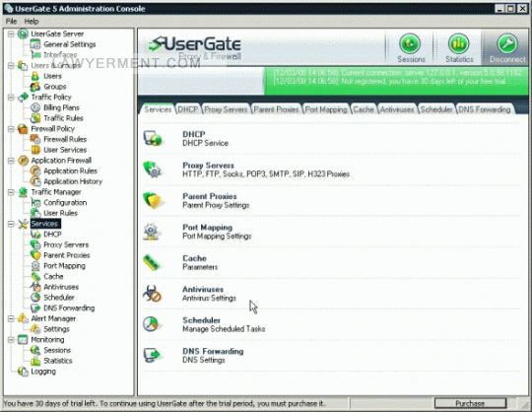Image resolution: width=532 pixels, height=412 pixels.
Task: Select Scheduler in the tree
Action: (x=59, y=298)
